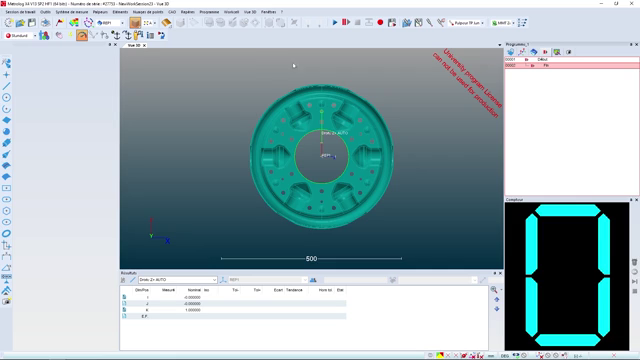The height and width of the screenshot is (360, 640).
Task: Open the Outils menu
Action: point(45,12)
